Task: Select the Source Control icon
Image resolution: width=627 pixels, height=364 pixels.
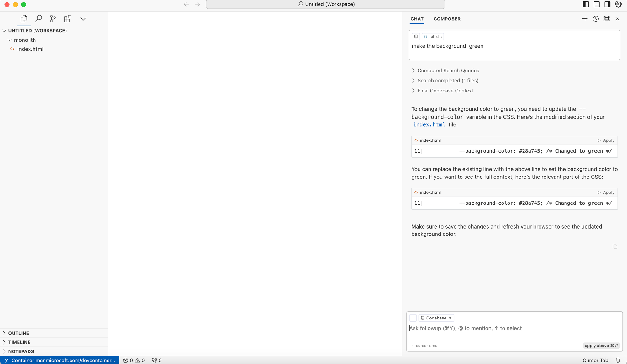Action: [x=53, y=18]
